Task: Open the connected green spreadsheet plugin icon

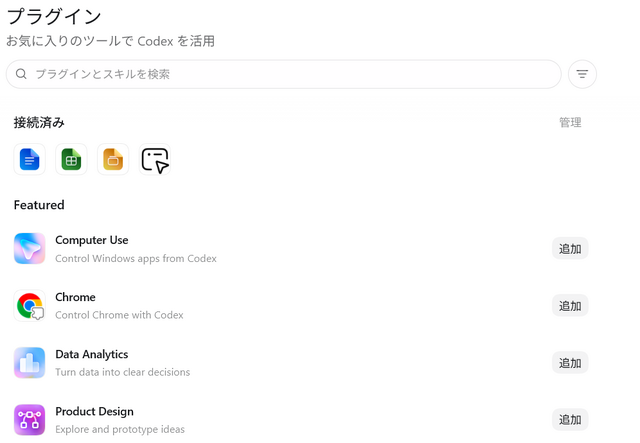Action: [71, 159]
